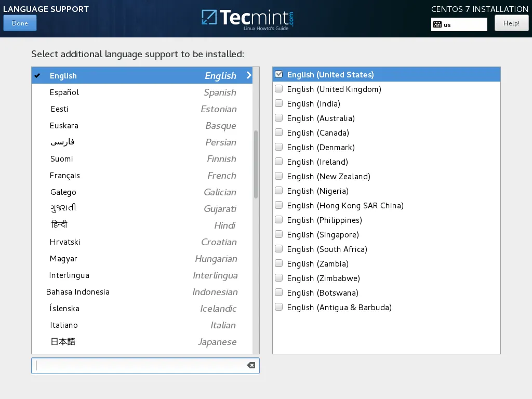Expand English using the right-facing chevron
This screenshot has height=399, width=532.
click(248, 75)
